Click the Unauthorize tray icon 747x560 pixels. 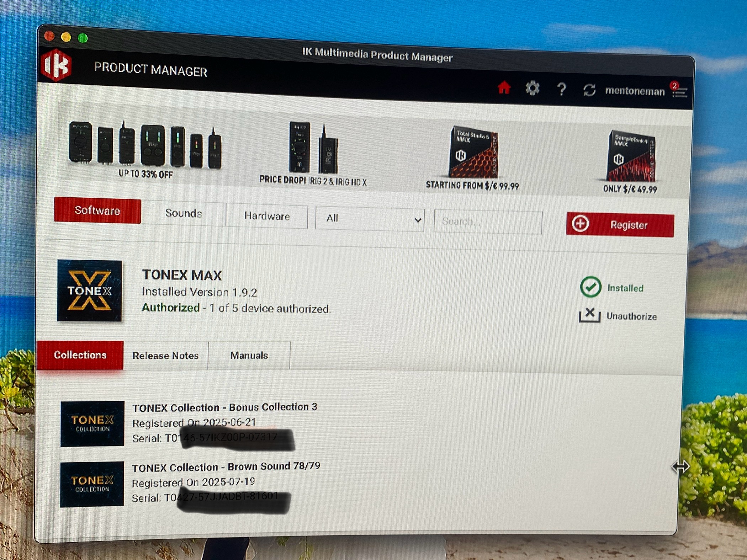click(589, 315)
